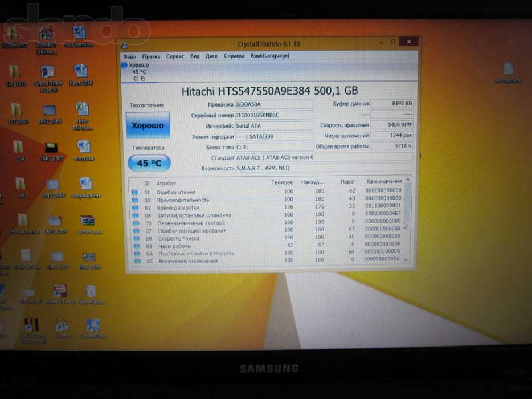Click the serial number field J110001G0NBSC
The image size is (532, 399).
[275, 115]
